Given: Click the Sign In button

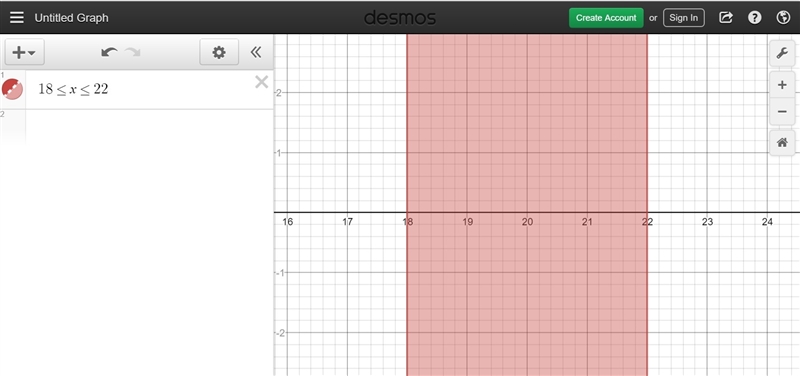Looking at the screenshot, I should coord(684,17).
